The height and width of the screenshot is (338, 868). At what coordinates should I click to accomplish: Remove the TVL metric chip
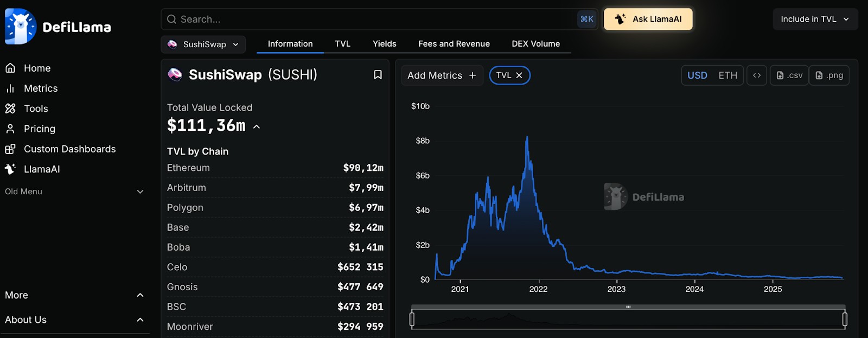pos(519,75)
